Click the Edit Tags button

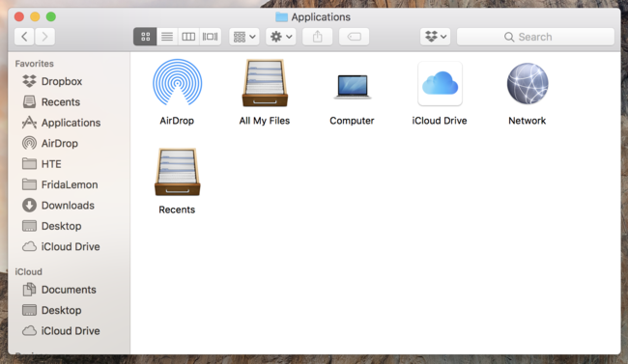(354, 37)
